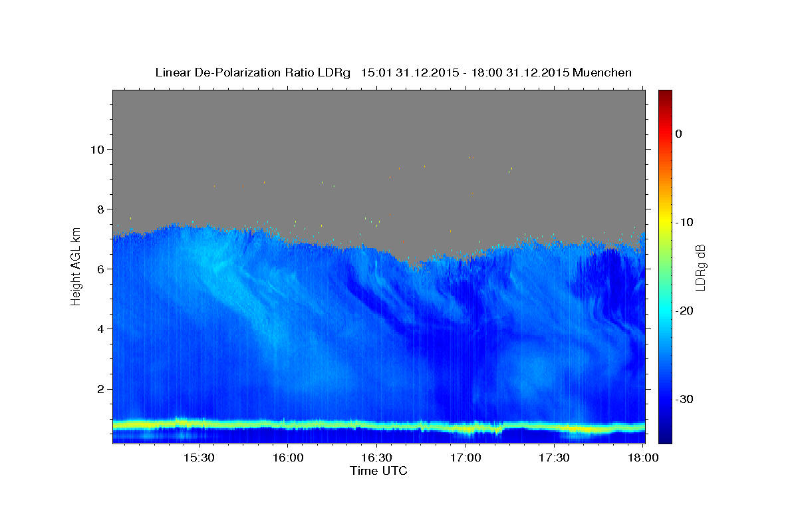This screenshot has height=532, width=798.
Task: Click the colorbar value 0 label
Action: (x=678, y=134)
